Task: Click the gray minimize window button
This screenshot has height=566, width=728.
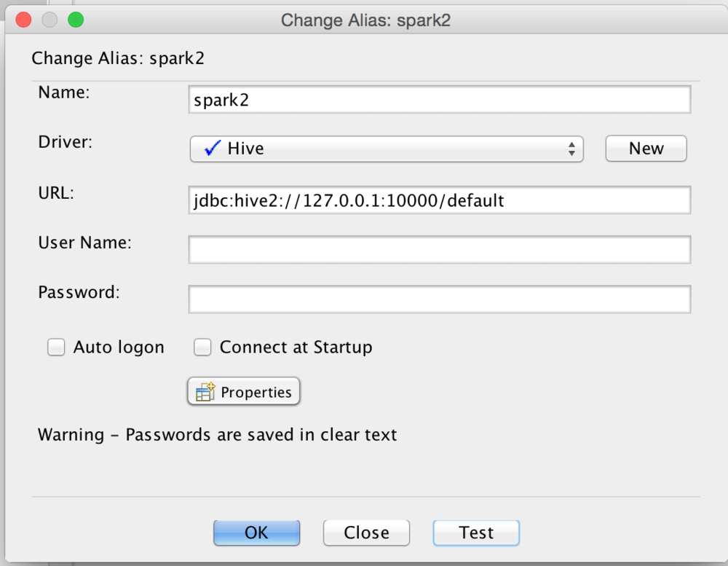Action: point(50,20)
